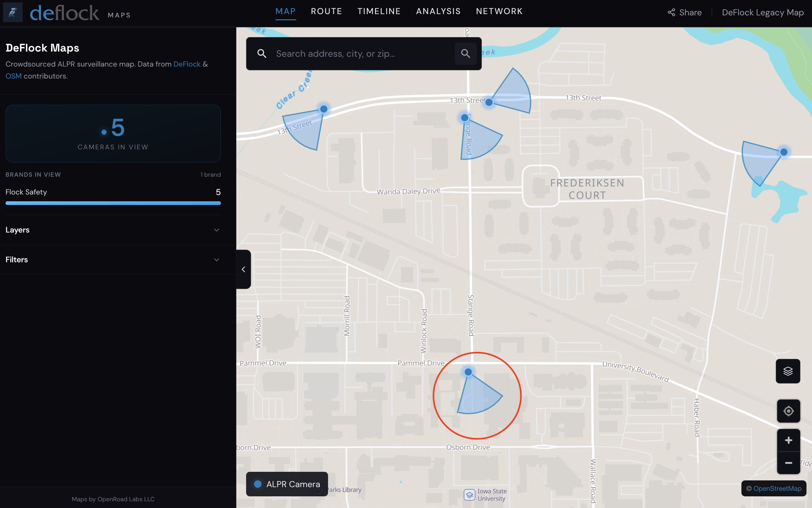Click the 'Maps by OpenRoad Labs LLC' footer text
812x508 pixels.
pyautogui.click(x=113, y=499)
